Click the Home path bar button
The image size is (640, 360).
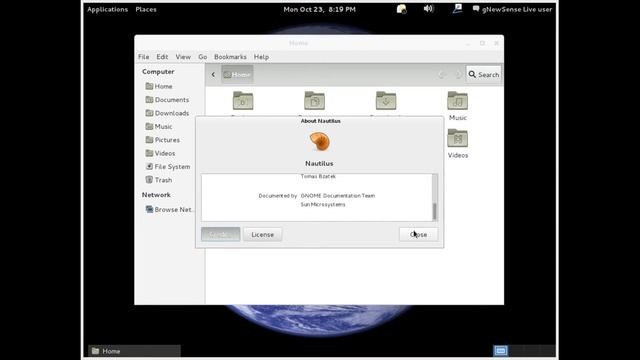237,75
